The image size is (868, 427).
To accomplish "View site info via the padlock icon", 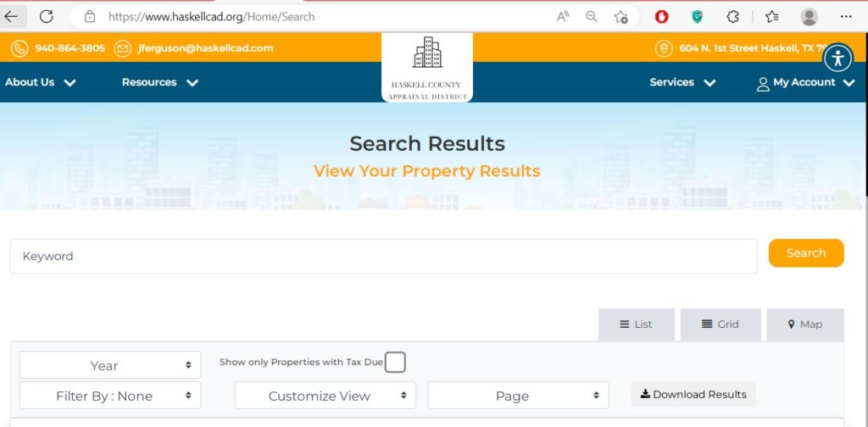I will pos(90,17).
